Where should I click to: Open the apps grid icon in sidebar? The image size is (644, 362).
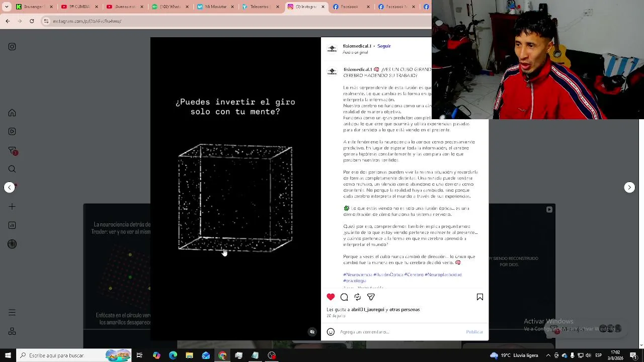12,332
